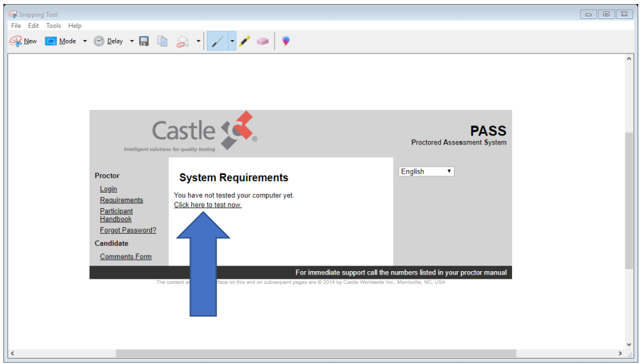Image resolution: width=641 pixels, height=364 pixels.
Task: Open the Comments Form link
Action: coord(125,256)
